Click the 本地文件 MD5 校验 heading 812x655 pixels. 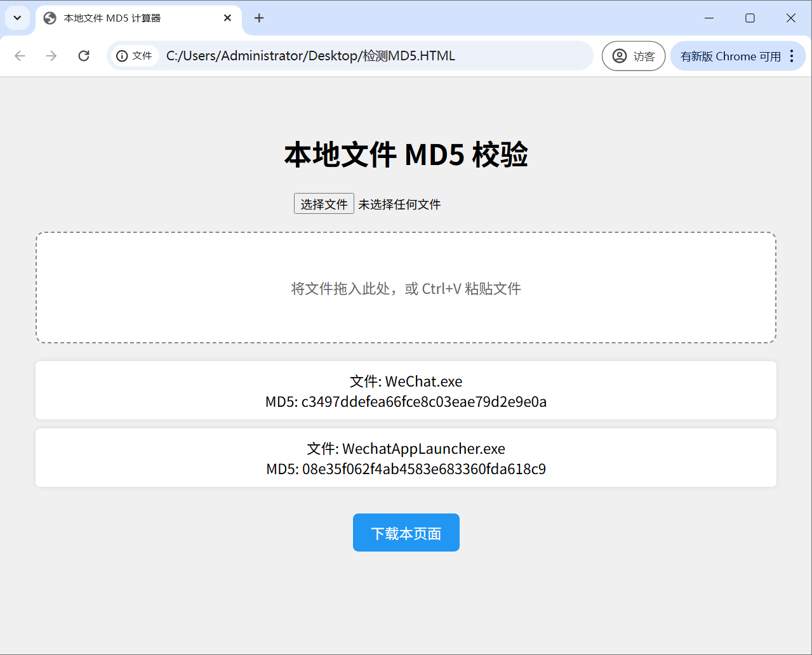click(x=406, y=154)
